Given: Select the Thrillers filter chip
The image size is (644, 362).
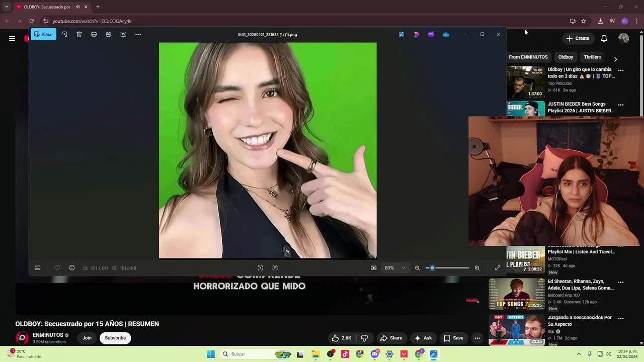Looking at the screenshot, I should coord(592,57).
